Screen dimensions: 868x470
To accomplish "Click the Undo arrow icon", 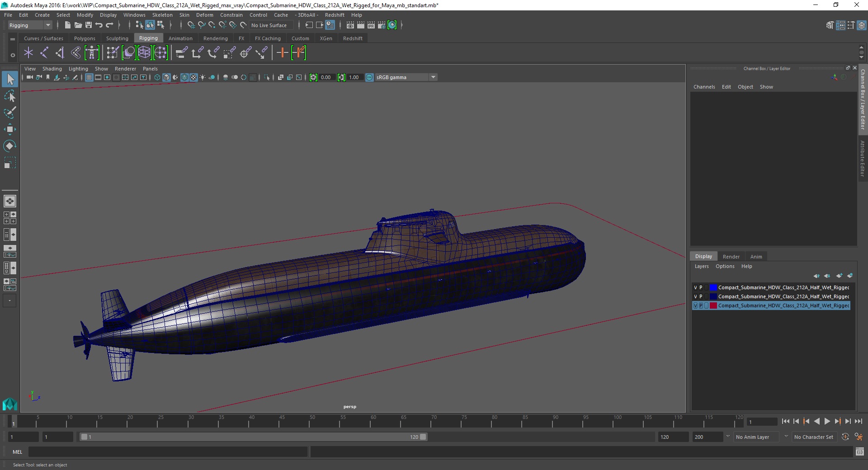I will coord(99,25).
